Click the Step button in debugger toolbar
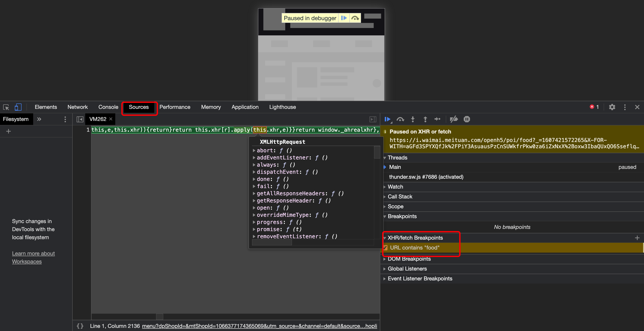 pyautogui.click(x=437, y=119)
